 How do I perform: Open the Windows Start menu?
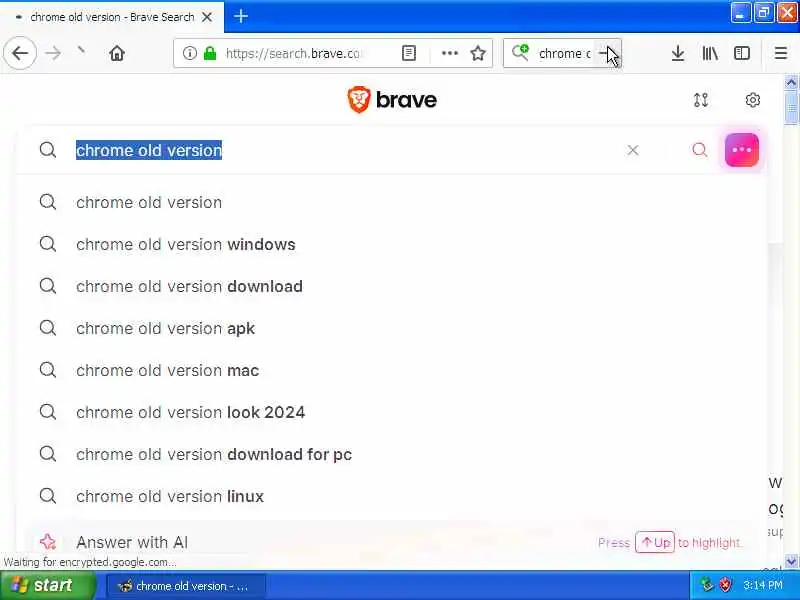(48, 585)
